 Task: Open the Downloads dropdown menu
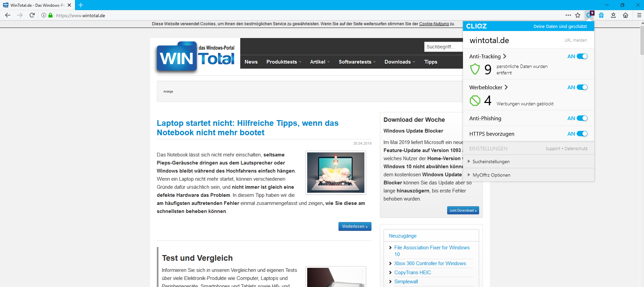click(x=400, y=62)
